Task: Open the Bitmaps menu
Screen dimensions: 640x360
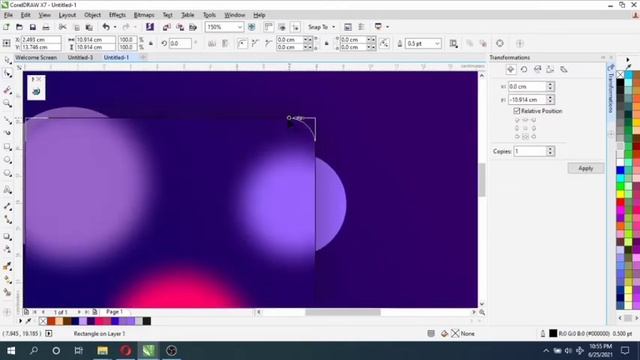Action: click(x=144, y=15)
